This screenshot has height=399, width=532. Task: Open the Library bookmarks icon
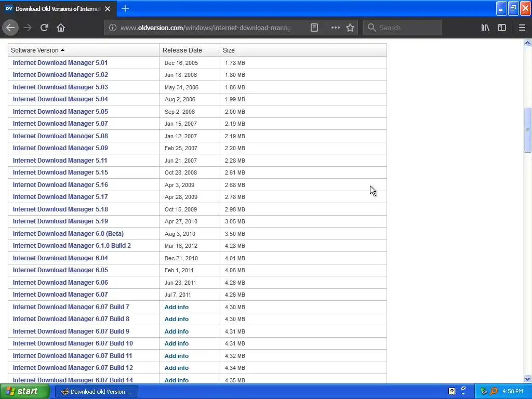(485, 28)
